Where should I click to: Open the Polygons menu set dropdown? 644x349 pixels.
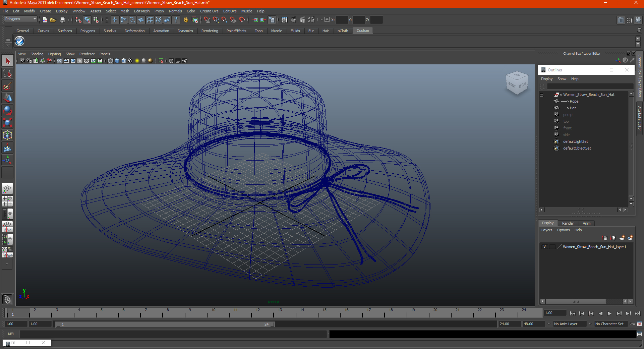click(34, 19)
